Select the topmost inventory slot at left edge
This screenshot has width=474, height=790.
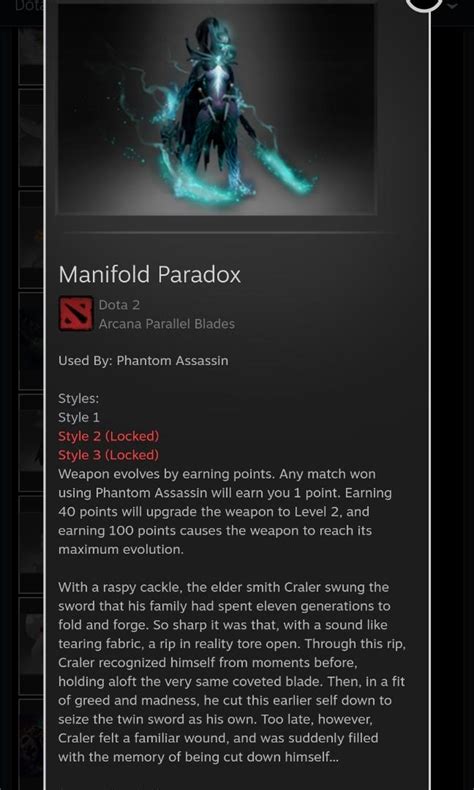(30, 55)
